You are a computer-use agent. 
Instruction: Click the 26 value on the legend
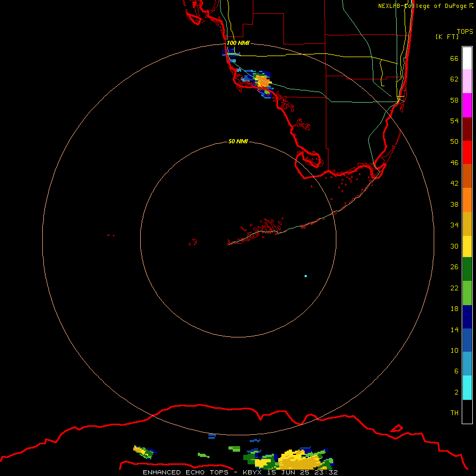454,267
